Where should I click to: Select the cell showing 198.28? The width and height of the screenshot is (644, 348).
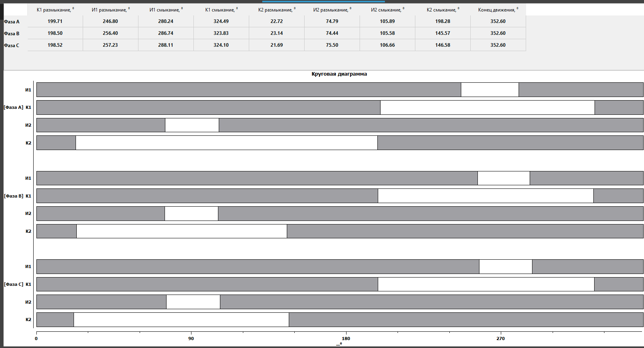click(443, 21)
